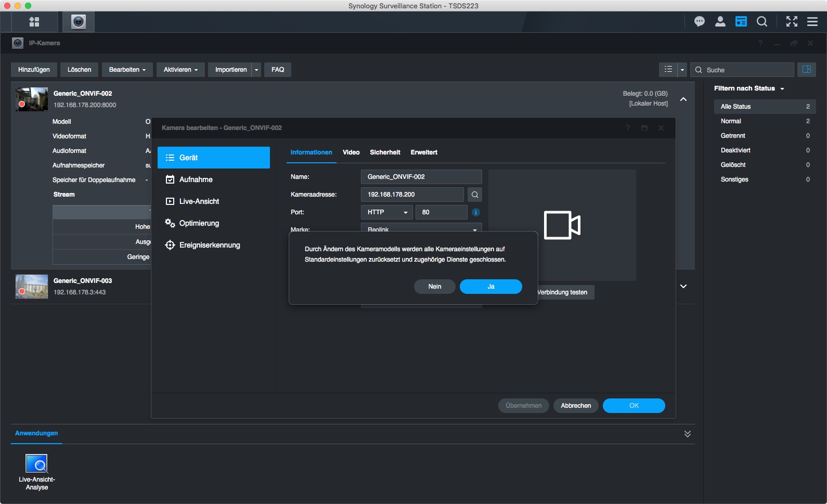Open the user account icon

tap(720, 21)
